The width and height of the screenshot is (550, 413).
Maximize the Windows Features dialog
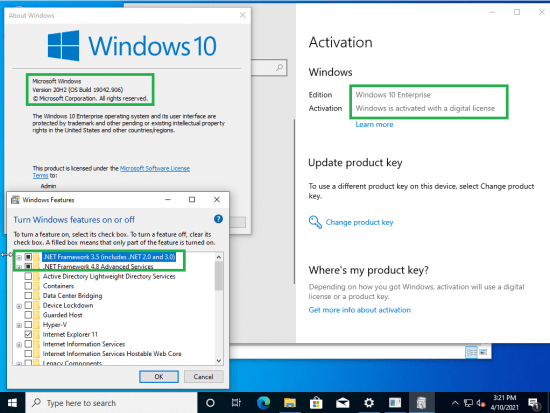pyautogui.click(x=192, y=200)
